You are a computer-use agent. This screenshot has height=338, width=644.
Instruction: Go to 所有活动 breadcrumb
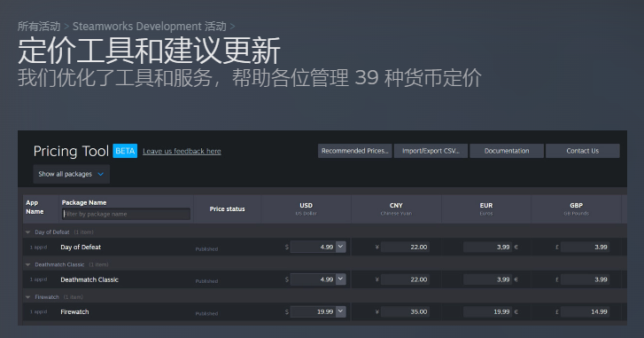coord(39,27)
